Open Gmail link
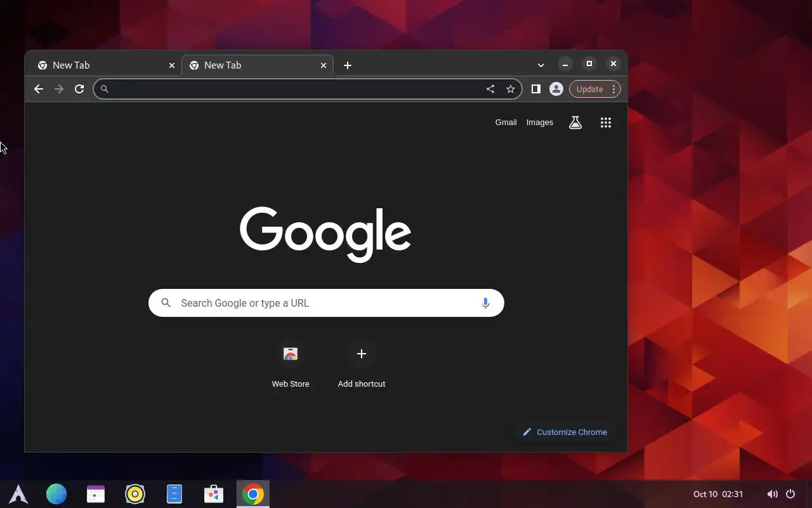Screen dimensions: 812x508 (506, 123)
